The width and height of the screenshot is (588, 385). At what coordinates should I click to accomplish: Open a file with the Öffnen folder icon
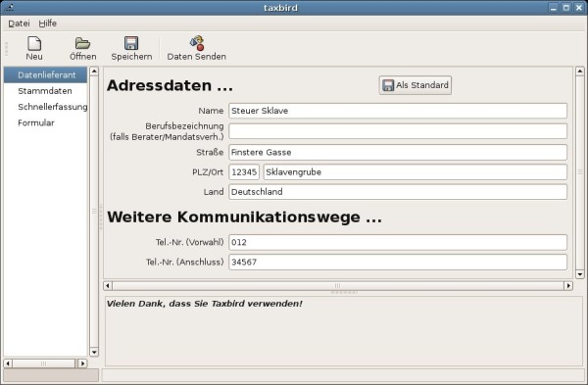(82, 43)
